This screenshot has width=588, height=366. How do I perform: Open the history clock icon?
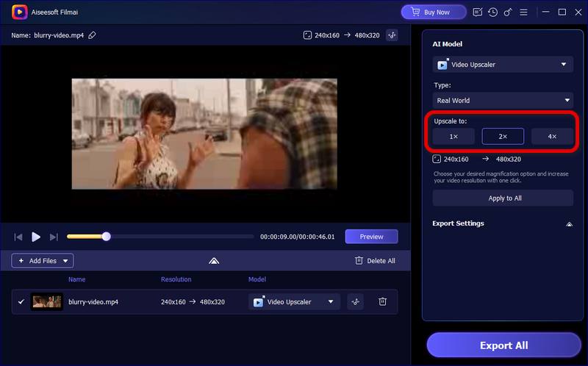492,12
